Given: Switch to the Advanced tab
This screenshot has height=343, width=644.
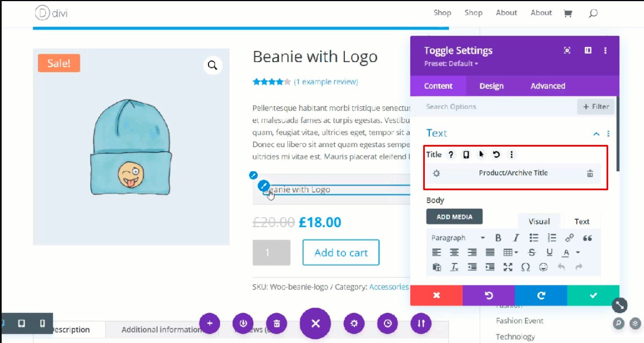Looking at the screenshot, I should coord(548,86).
